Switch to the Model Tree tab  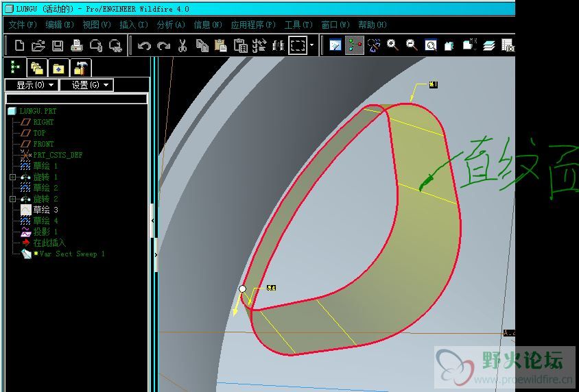(x=15, y=67)
